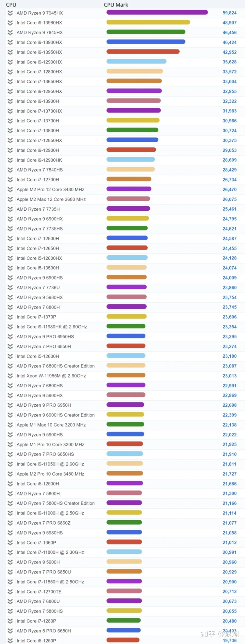245x644 pixels.
Task: Click the double-chevron icon beside AMD Ryzen 9 6900HS
Action: tap(10, 278)
